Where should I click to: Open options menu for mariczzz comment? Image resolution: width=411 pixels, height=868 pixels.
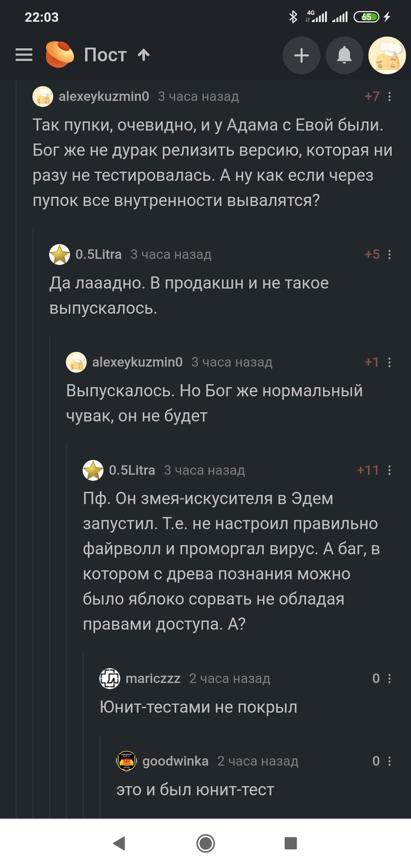[x=390, y=679]
